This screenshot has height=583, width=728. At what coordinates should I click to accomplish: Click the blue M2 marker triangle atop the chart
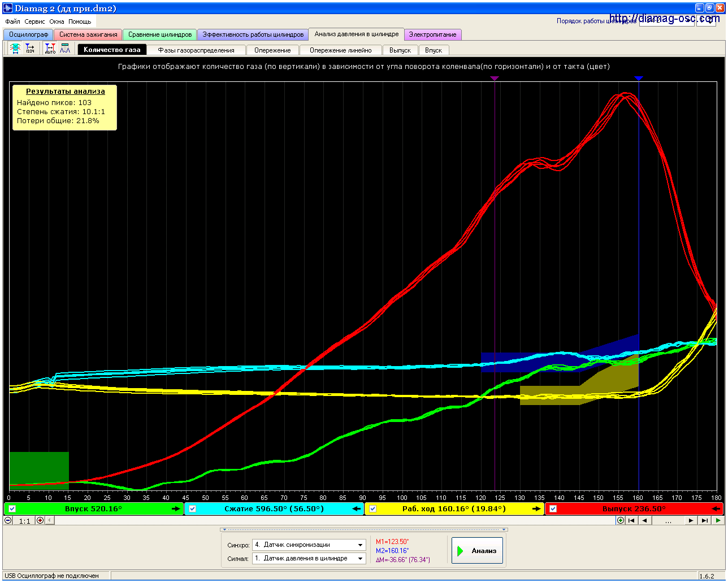[x=639, y=79]
